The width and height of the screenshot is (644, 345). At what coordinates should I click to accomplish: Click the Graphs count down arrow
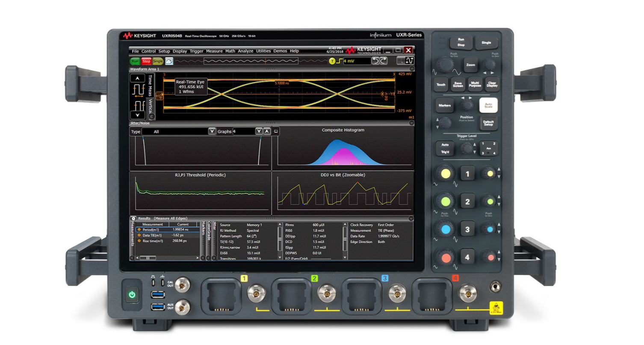[259, 131]
